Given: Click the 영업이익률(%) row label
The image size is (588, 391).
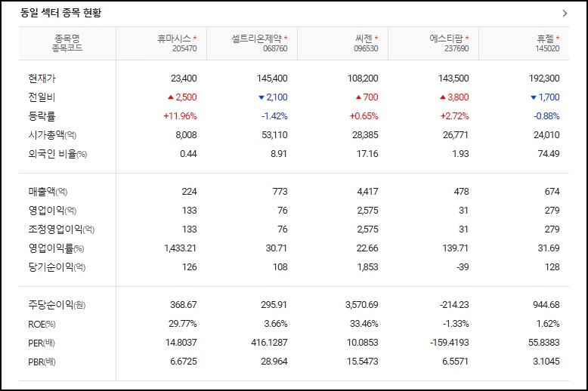Looking at the screenshot, I should pos(56,248).
